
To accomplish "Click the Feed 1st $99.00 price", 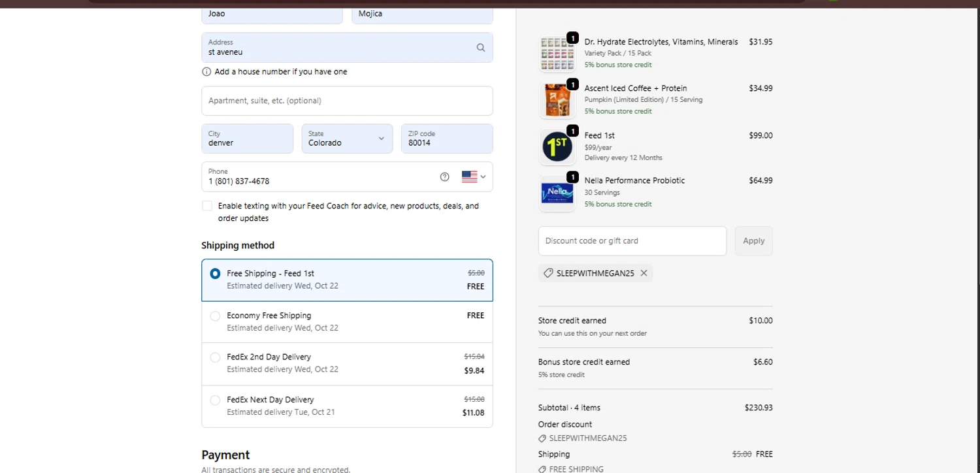I will tap(760, 135).
